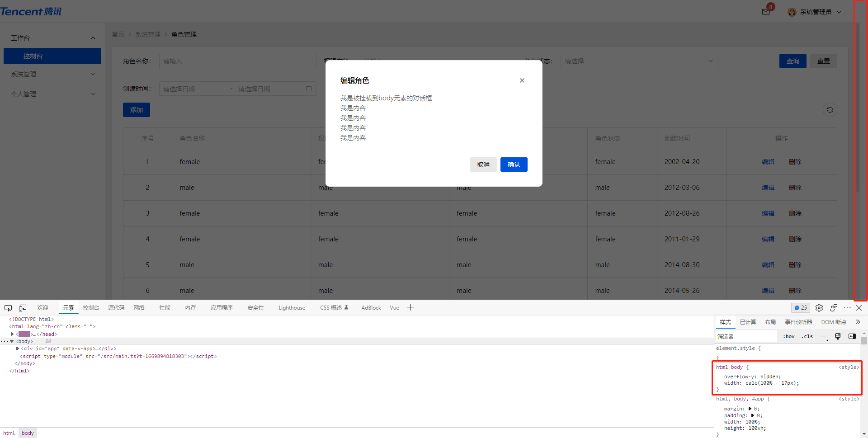This screenshot has height=438, width=868.
Task: Click the new style rule plus icon
Action: (823, 336)
